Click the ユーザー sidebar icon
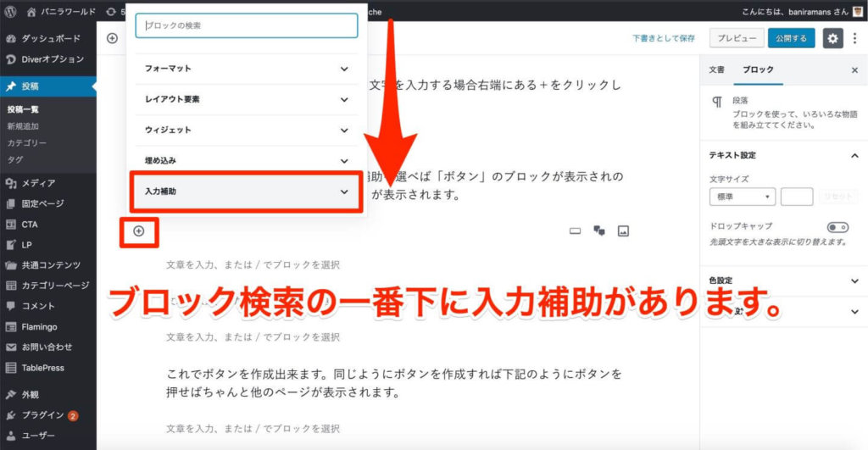This screenshot has height=450, width=868. click(10, 436)
